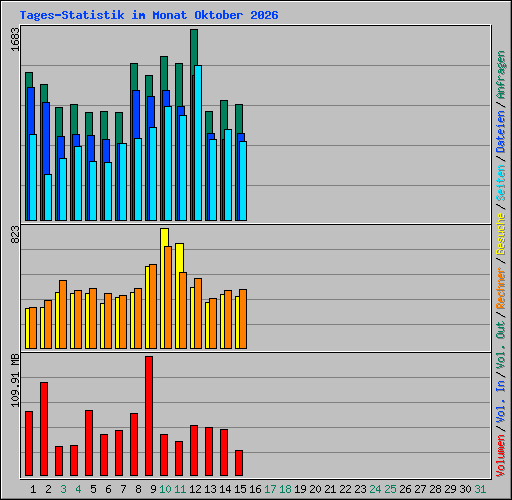The height and width of the screenshot is (500, 512).
Task: Click the orange Rechner bar on day 15
Action: [x=243, y=319]
